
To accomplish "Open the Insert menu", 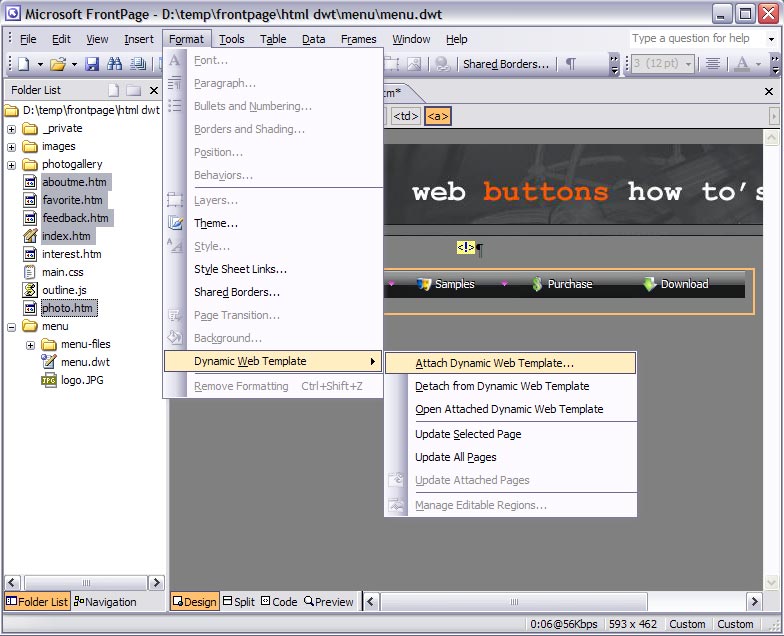I will click(x=139, y=39).
